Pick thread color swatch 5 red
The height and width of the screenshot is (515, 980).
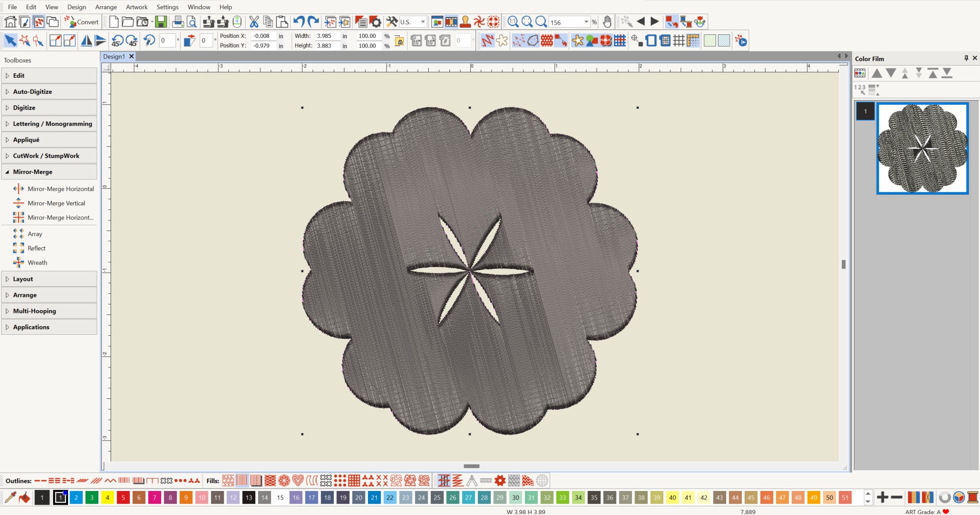coord(123,497)
